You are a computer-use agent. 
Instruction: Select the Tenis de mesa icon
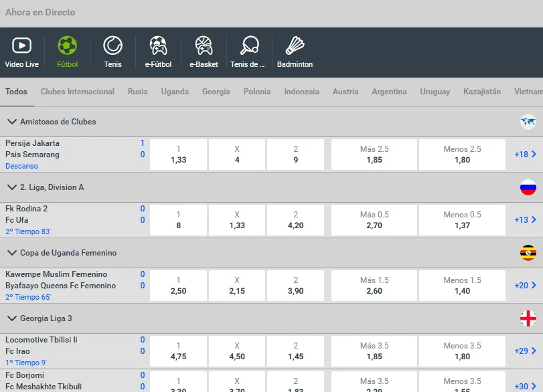(249, 45)
